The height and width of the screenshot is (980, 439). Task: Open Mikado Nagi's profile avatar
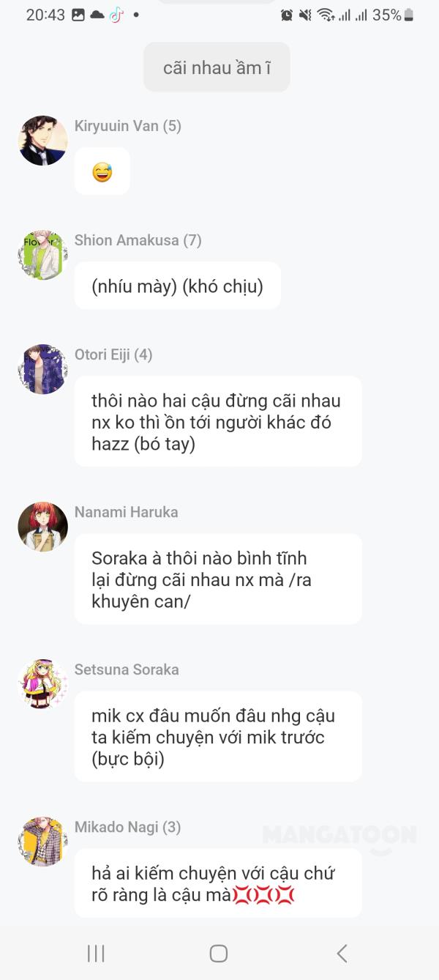[x=42, y=842]
